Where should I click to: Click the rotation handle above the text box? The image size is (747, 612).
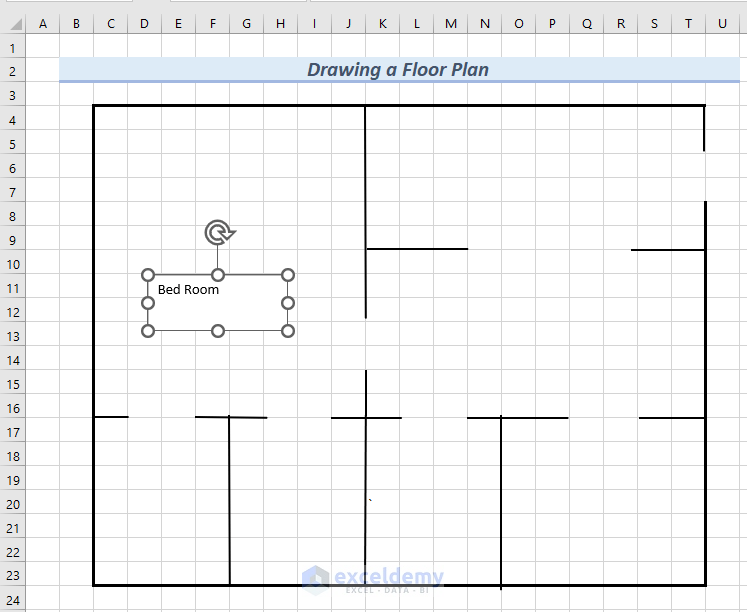[x=219, y=232]
